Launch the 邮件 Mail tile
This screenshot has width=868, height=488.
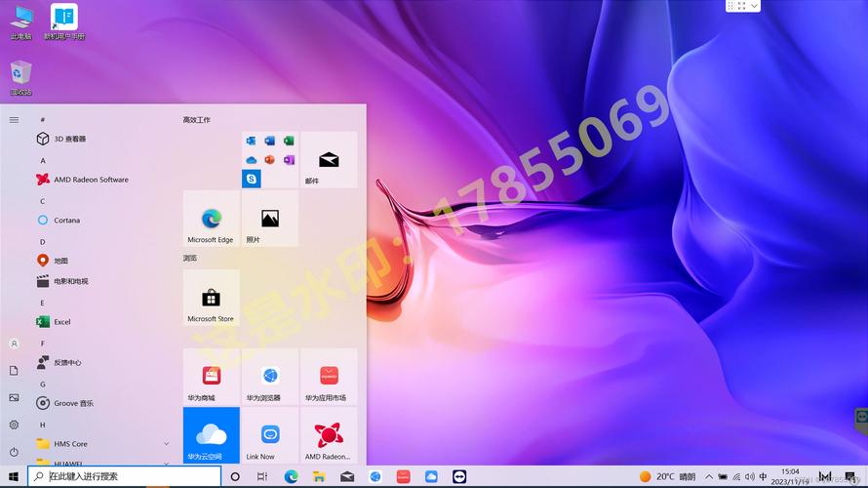click(329, 160)
